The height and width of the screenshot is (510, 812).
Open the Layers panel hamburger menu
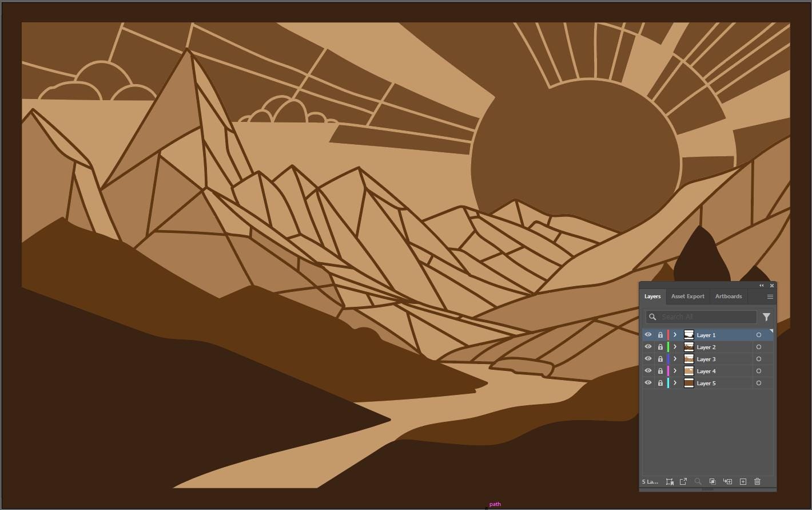770,296
